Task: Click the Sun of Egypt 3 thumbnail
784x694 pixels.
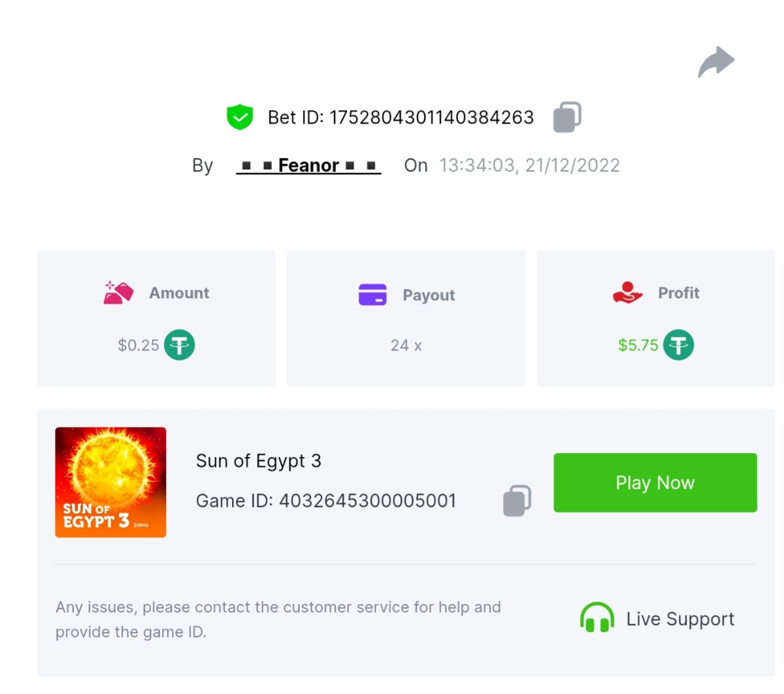Action: click(110, 482)
